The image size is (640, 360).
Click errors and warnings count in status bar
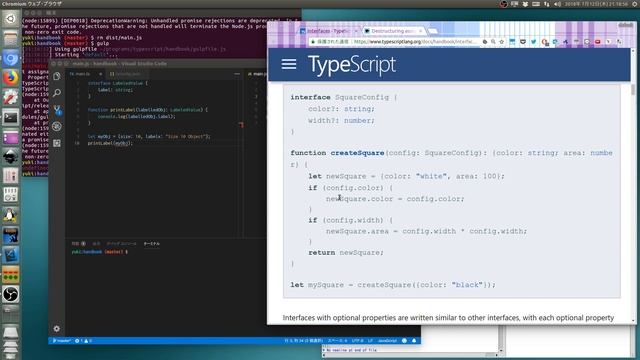click(83, 340)
